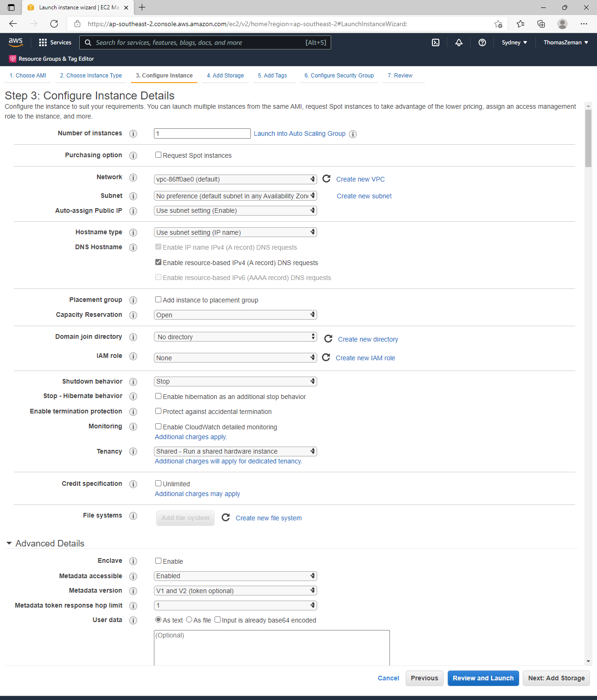Refresh the Network VPC list
This screenshot has width=597, height=700.
(x=326, y=179)
